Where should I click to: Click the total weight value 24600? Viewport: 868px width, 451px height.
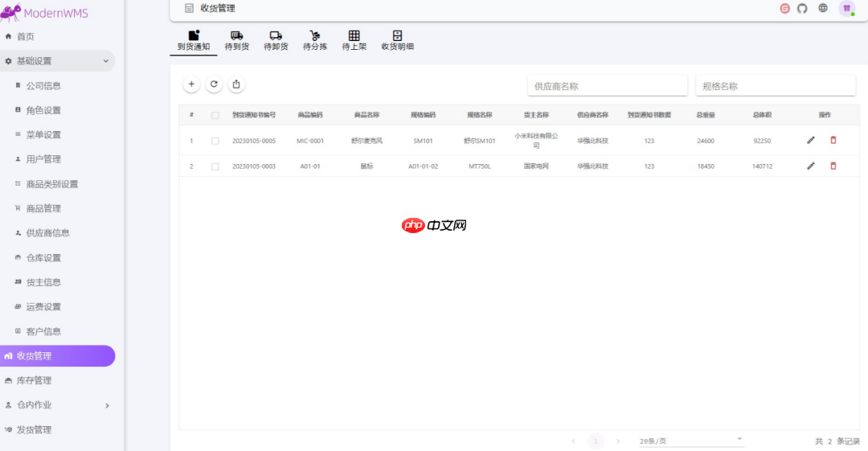706,141
